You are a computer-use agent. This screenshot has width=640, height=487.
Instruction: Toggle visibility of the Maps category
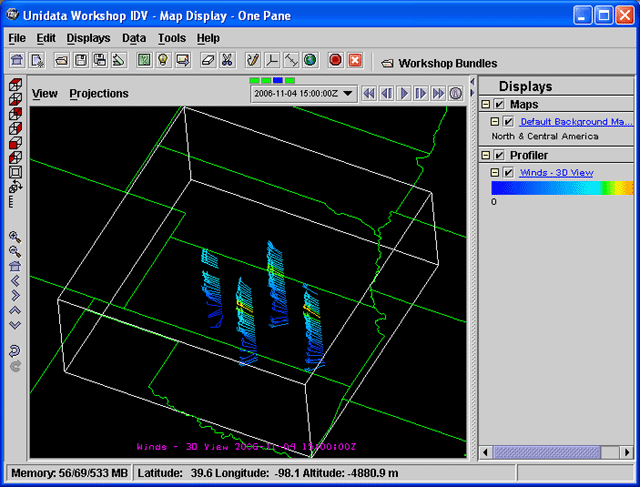[x=499, y=105]
